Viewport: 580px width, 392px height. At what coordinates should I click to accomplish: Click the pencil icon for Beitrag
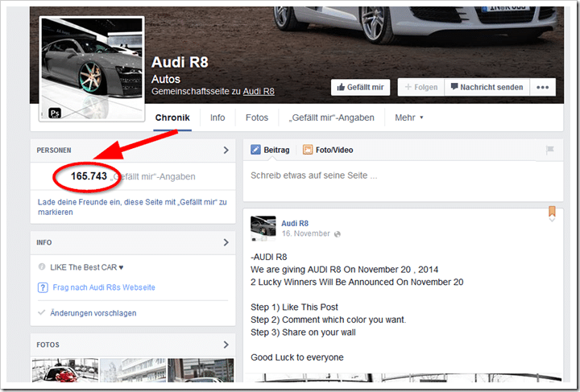(255, 150)
